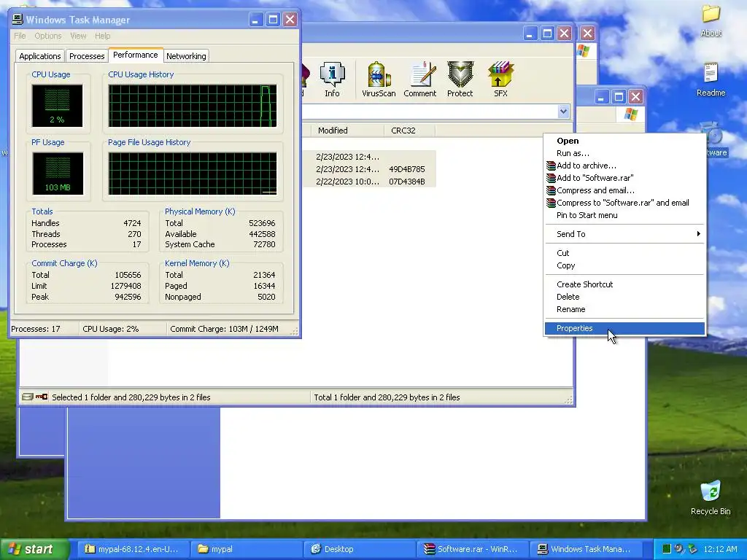
Task: Switch to the Applications tab
Action: [40, 55]
